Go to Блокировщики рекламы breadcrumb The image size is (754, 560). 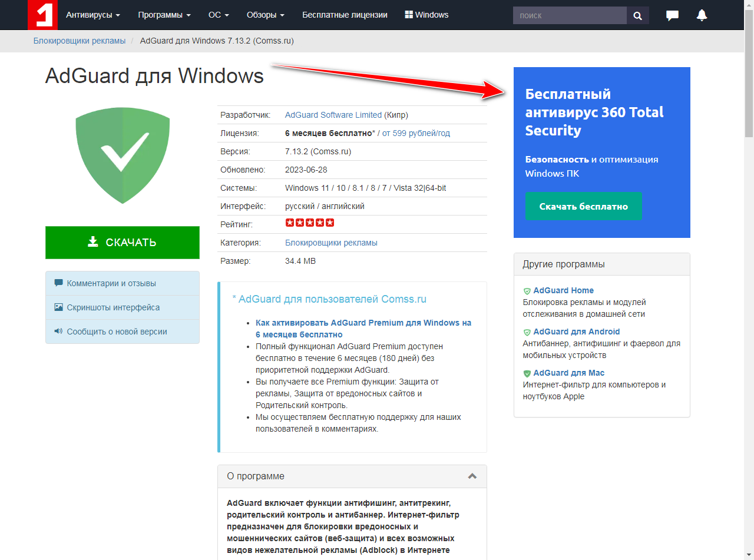pyautogui.click(x=80, y=41)
